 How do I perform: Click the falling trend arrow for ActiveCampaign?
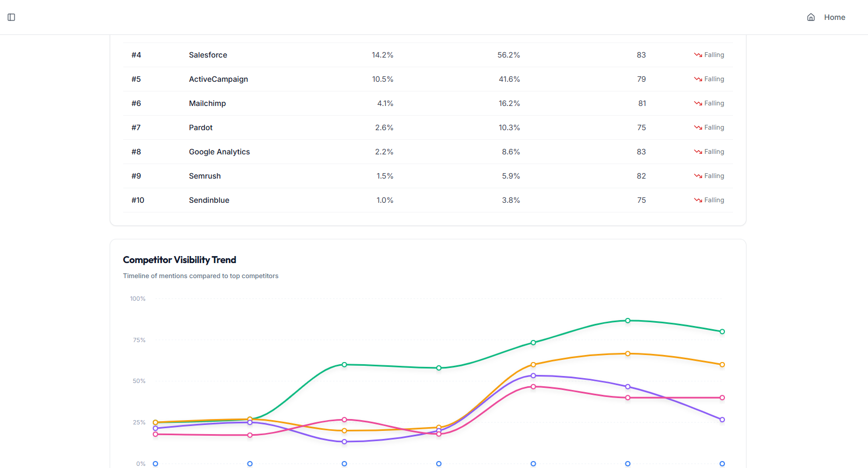[x=698, y=79]
